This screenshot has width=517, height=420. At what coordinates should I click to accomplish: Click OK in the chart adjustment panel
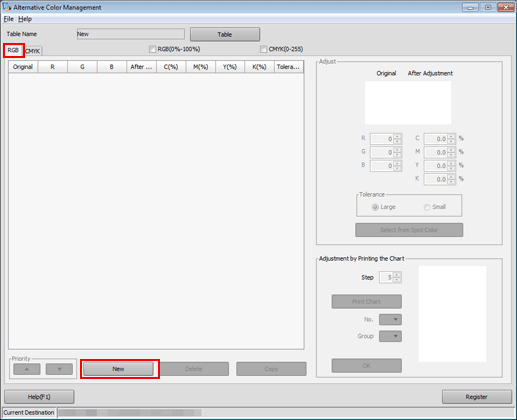pyautogui.click(x=366, y=366)
